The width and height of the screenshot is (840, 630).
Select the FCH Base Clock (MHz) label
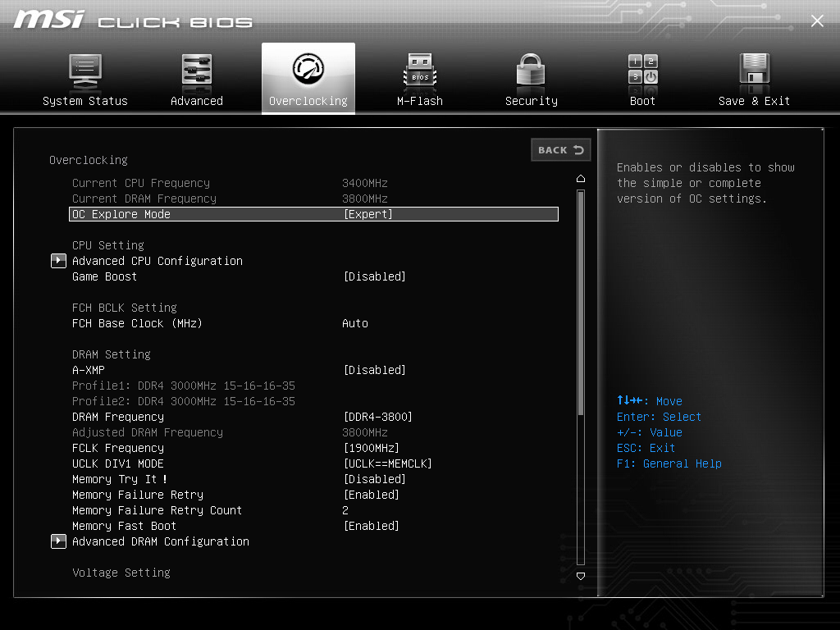pyautogui.click(x=137, y=323)
